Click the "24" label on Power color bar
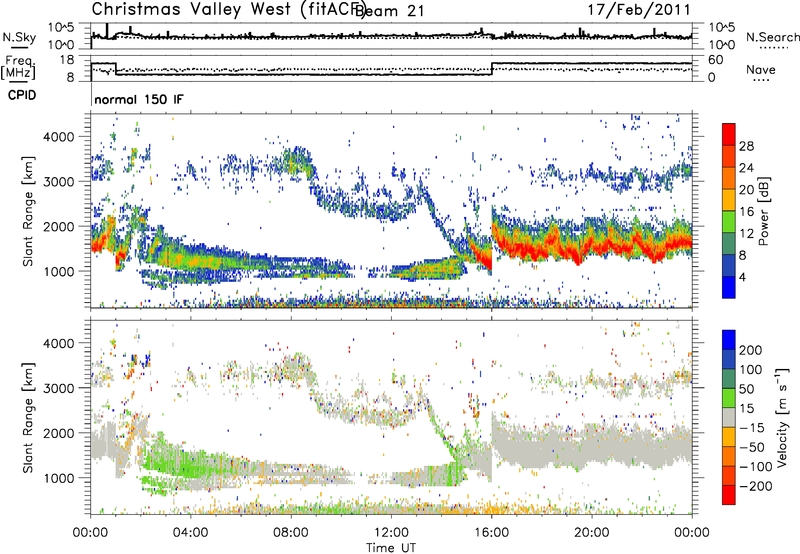 746,168
